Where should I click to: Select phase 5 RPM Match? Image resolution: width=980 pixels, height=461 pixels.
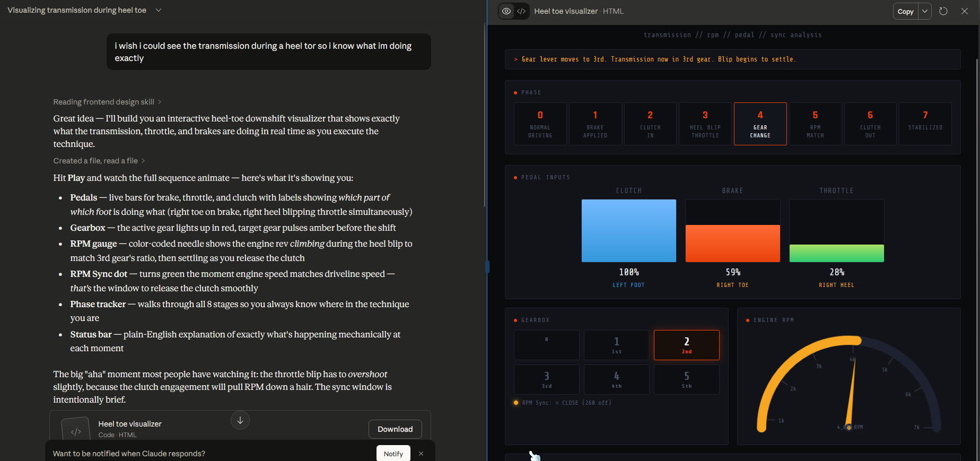[x=815, y=124]
